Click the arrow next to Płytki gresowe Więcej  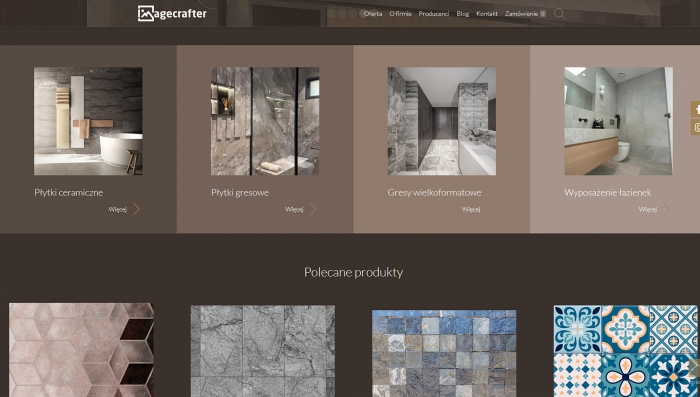tap(313, 209)
